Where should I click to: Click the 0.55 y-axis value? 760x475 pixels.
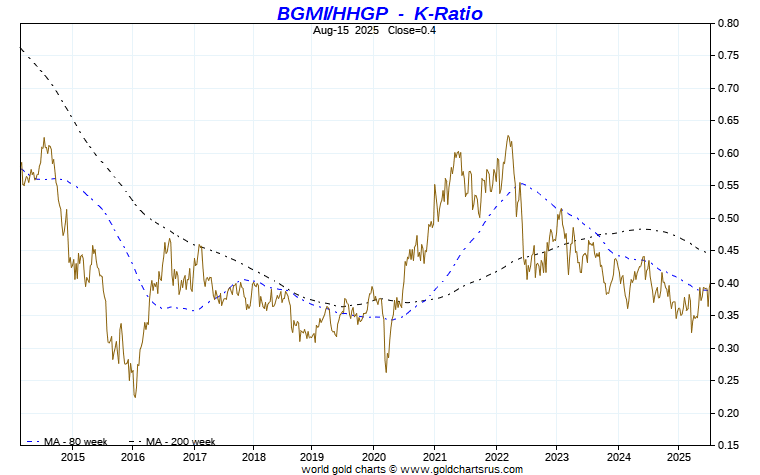click(x=728, y=186)
